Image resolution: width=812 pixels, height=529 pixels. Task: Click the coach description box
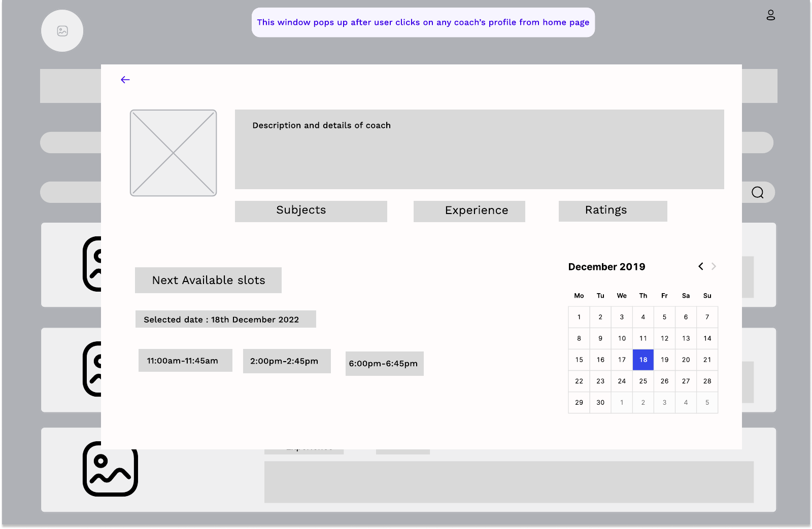480,150
